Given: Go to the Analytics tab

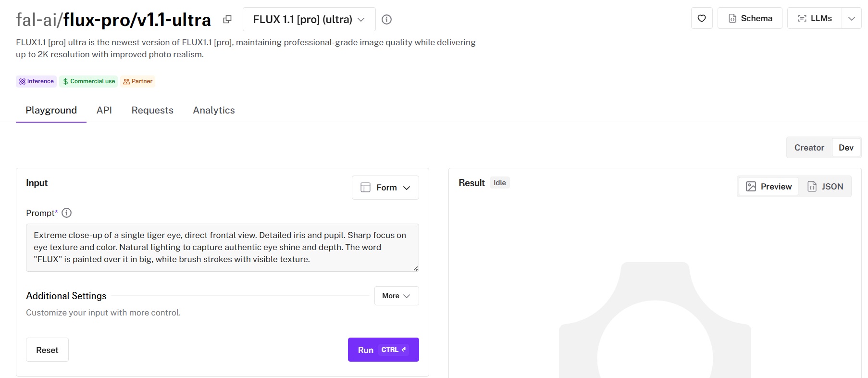Looking at the screenshot, I should (214, 110).
